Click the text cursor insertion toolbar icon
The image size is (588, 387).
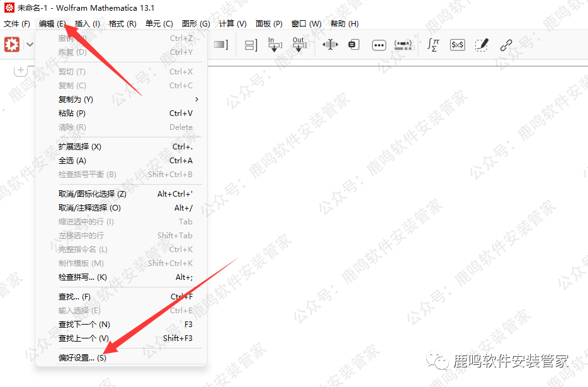tap(330, 45)
